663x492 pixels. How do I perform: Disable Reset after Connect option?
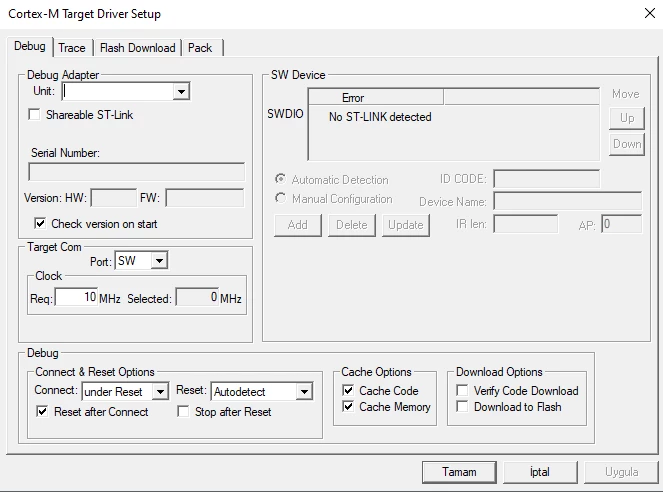pos(42,411)
